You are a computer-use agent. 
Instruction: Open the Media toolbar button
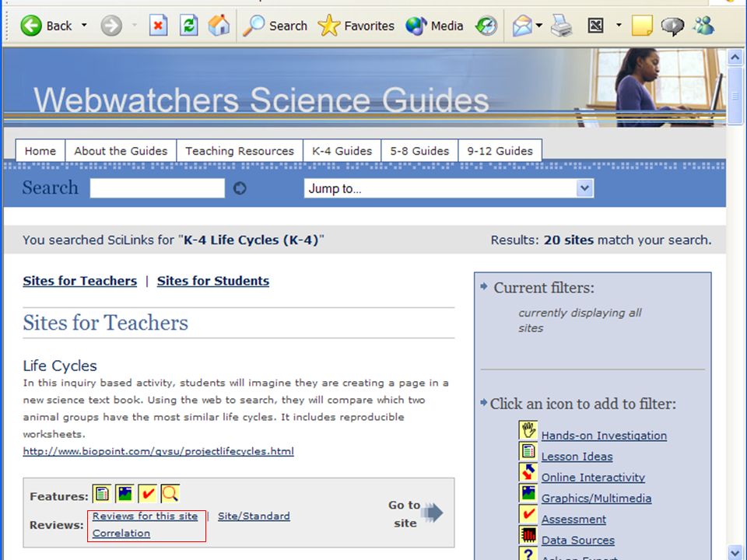434,25
